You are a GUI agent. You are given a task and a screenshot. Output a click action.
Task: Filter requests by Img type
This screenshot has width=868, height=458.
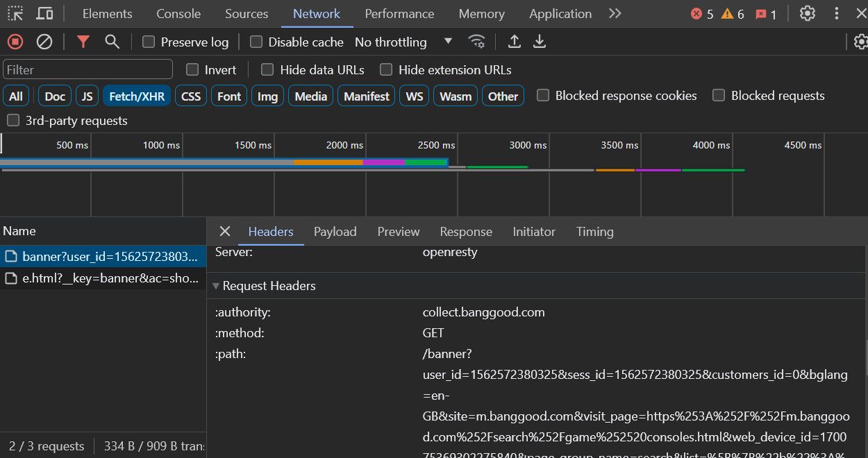(267, 96)
